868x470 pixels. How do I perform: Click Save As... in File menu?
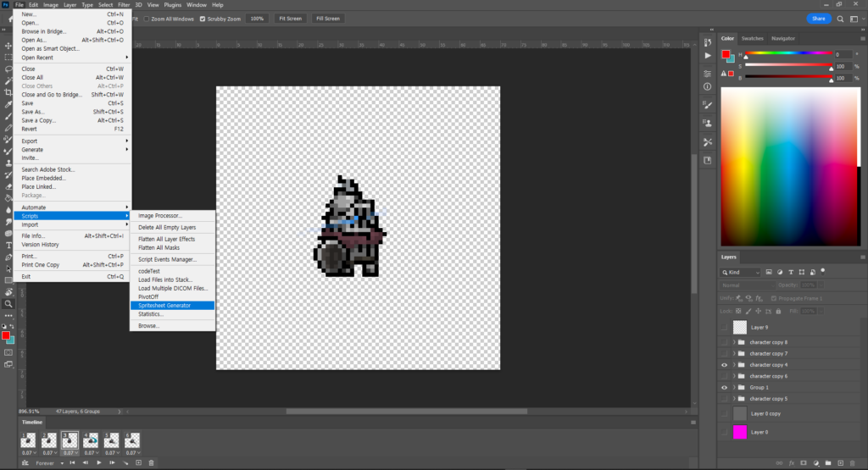click(73, 112)
